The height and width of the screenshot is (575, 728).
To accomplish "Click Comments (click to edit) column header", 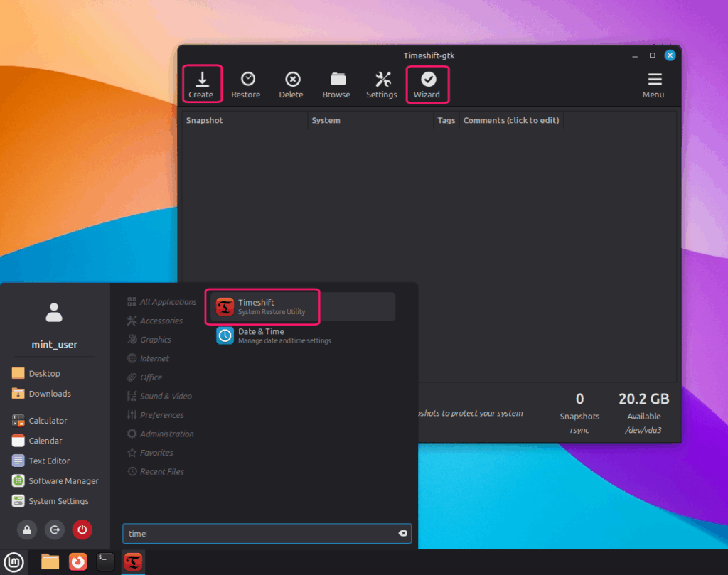I will 511,120.
